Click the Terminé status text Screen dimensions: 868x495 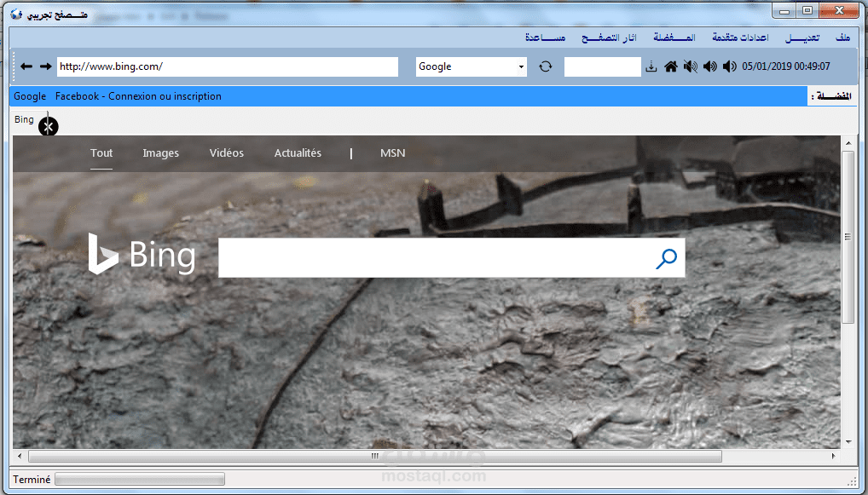32,480
